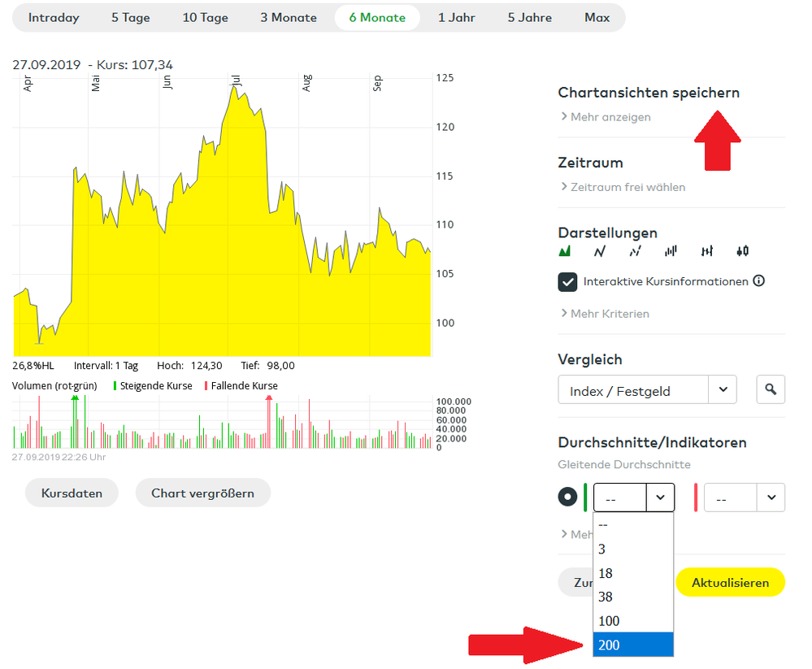Select the candlestick chart style

tap(743, 251)
